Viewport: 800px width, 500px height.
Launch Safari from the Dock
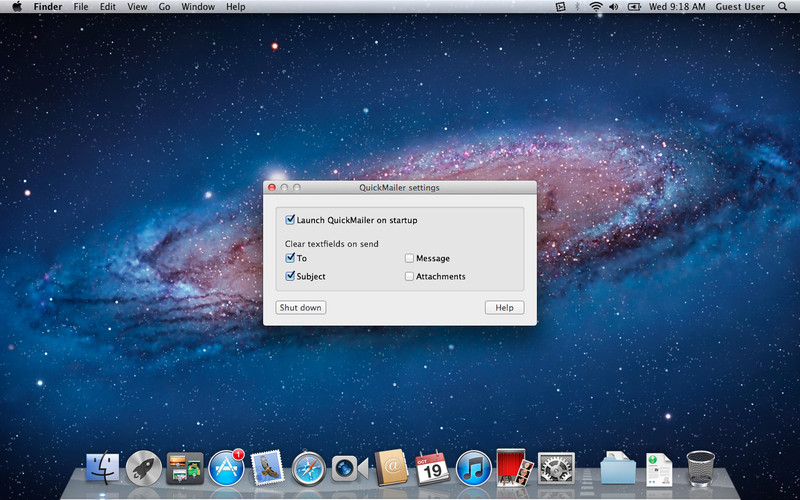click(309, 468)
